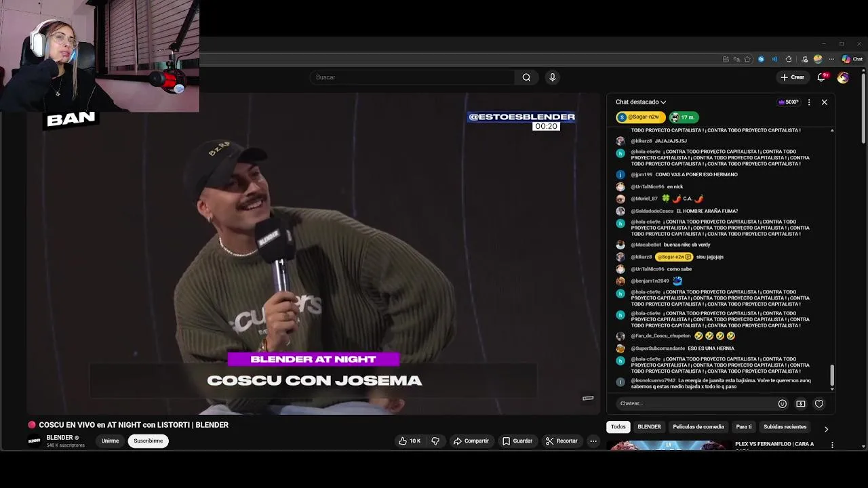
Task: Open the browser translate page icon
Action: pyautogui.click(x=736, y=59)
